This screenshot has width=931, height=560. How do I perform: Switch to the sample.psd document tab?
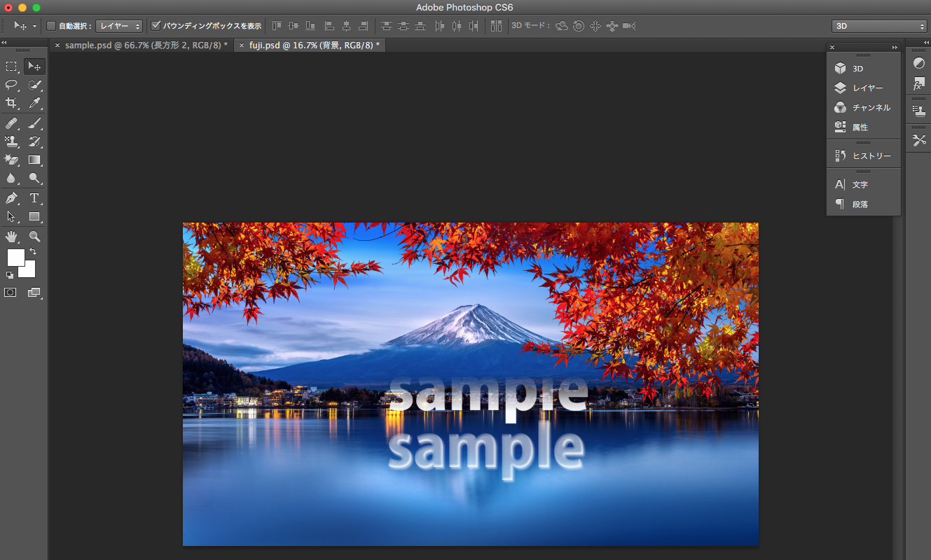point(146,45)
